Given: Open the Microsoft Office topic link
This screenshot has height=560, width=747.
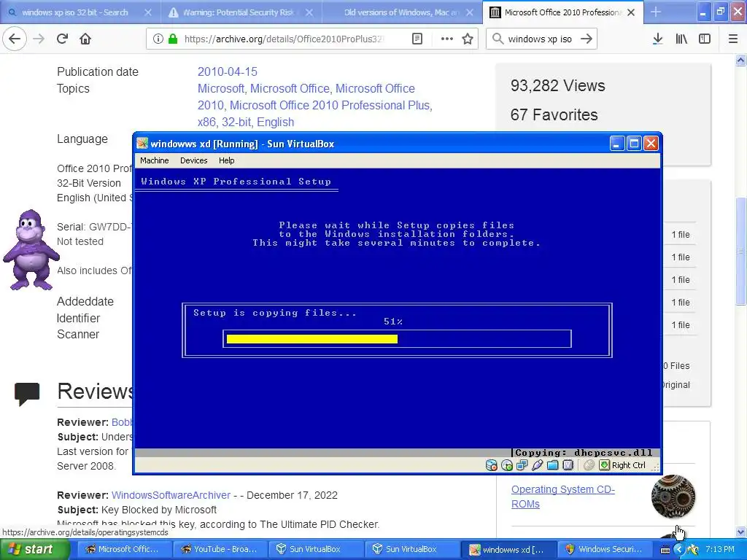Looking at the screenshot, I should pyautogui.click(x=290, y=88).
